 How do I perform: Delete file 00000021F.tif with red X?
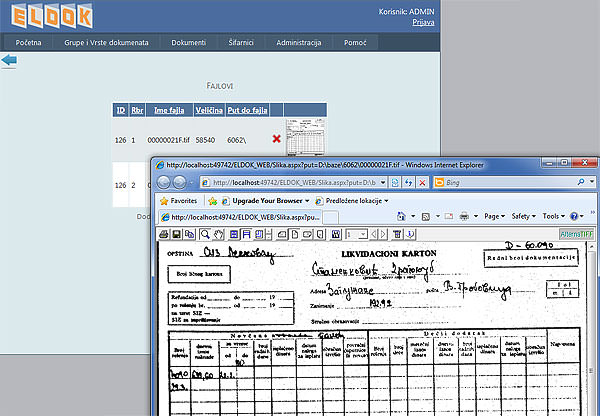[x=276, y=140]
